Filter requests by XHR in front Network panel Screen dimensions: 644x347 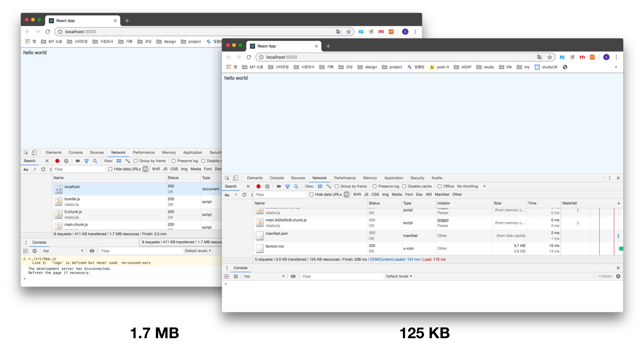[x=357, y=195]
